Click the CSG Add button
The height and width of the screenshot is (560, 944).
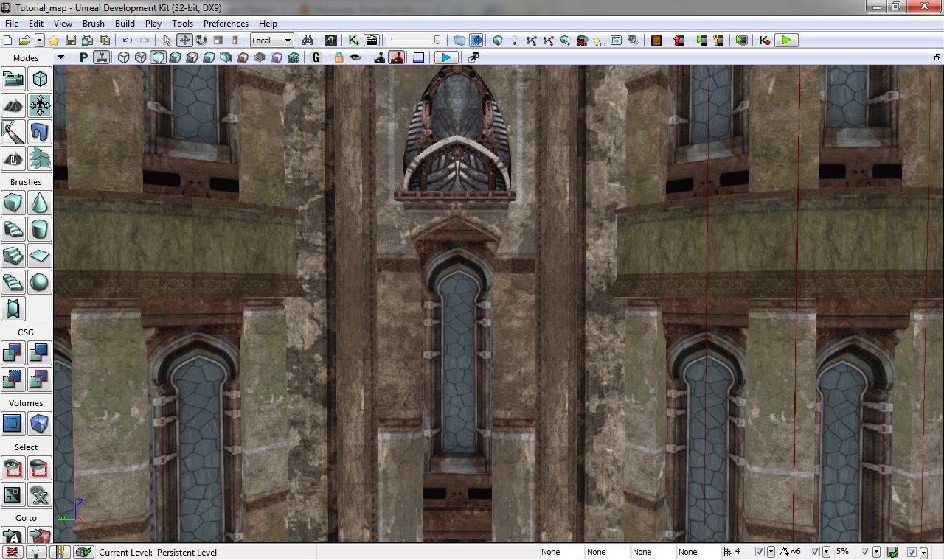[x=13, y=353]
